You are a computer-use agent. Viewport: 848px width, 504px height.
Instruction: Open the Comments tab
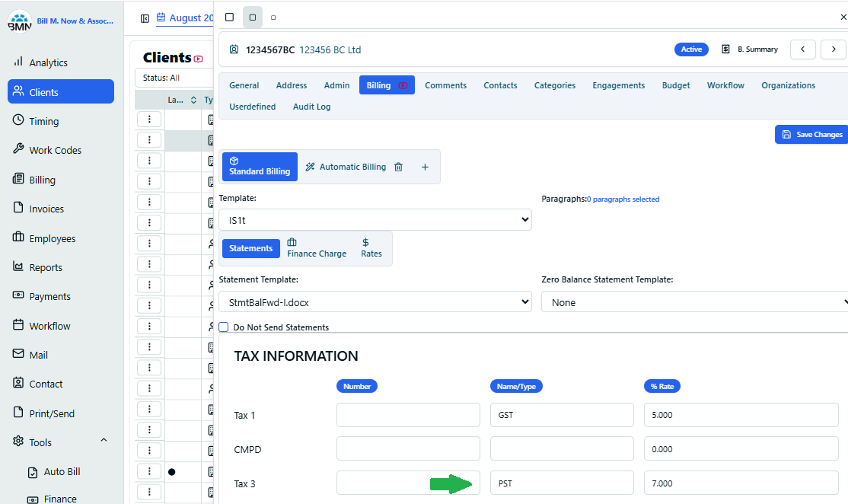pos(445,85)
